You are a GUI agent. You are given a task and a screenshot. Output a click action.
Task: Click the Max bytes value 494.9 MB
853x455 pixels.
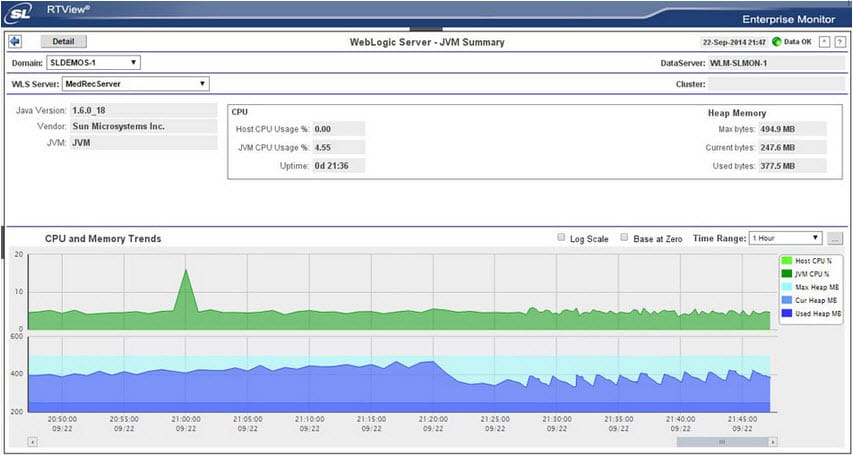792,129
